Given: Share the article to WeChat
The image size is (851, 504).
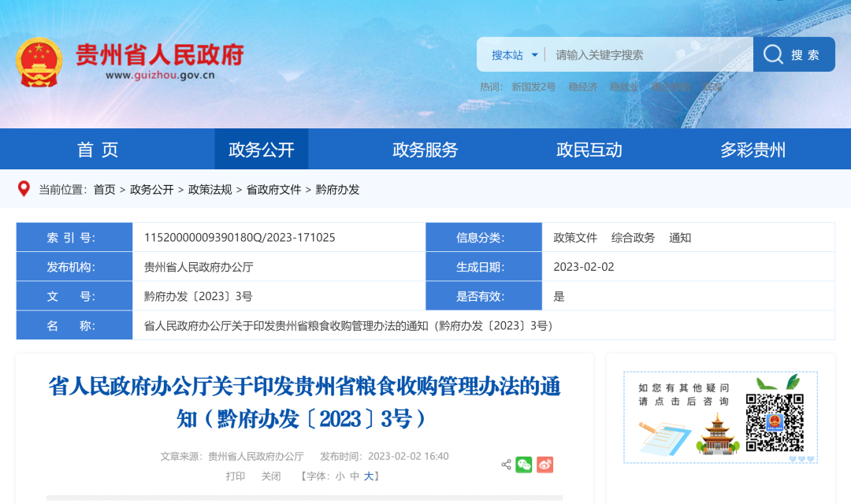Looking at the screenshot, I should pyautogui.click(x=524, y=465).
